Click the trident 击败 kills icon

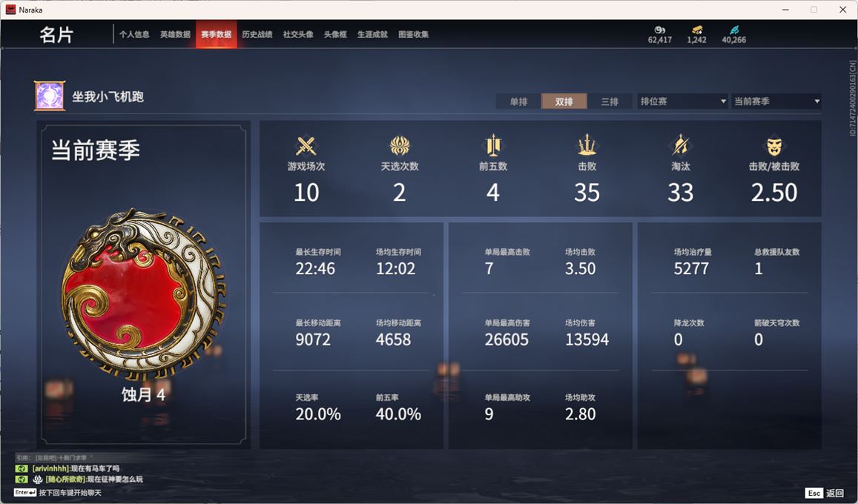pos(587,145)
